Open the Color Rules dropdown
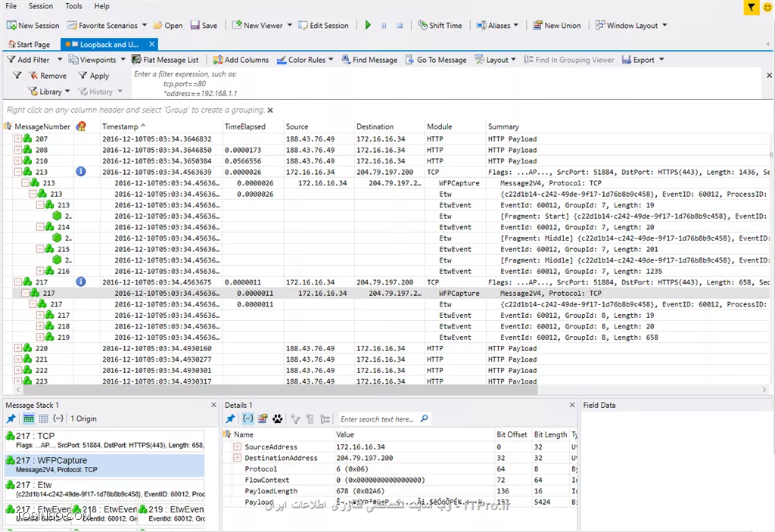 click(x=331, y=60)
